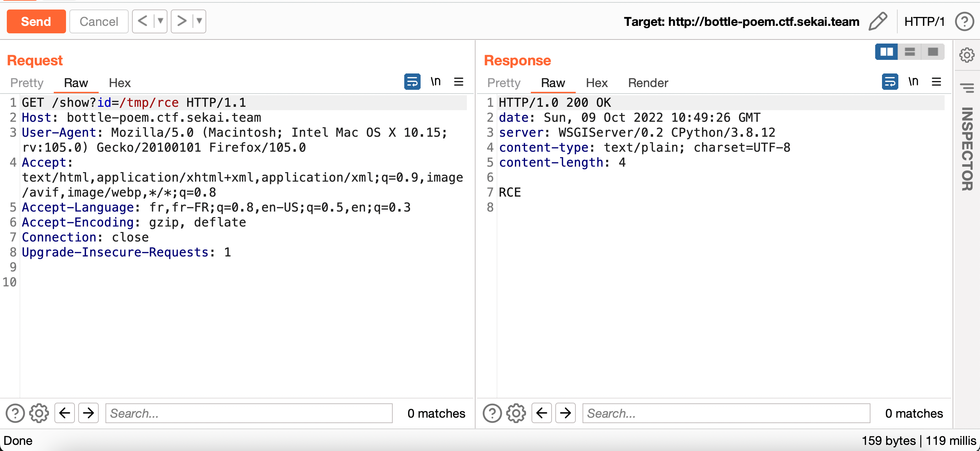Toggle non-printable characters in Request
The image size is (980, 451).
click(436, 81)
